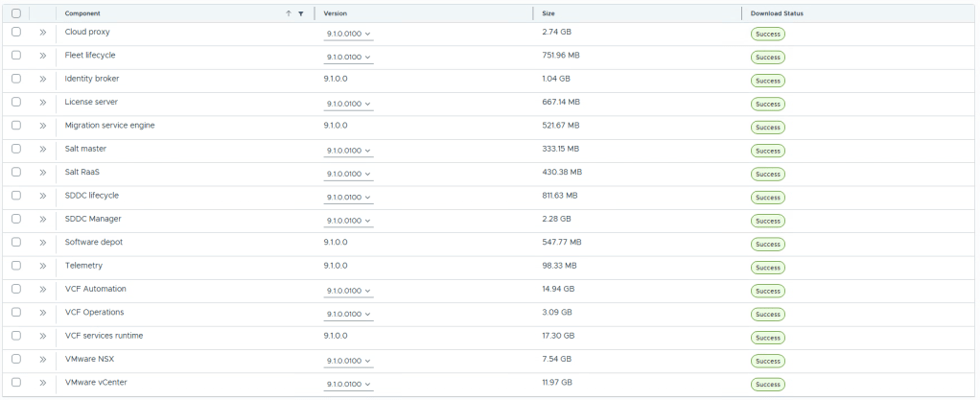Viewport: 980px width, 400px height.
Task: Expand the Software depot row details
Action: point(42,242)
